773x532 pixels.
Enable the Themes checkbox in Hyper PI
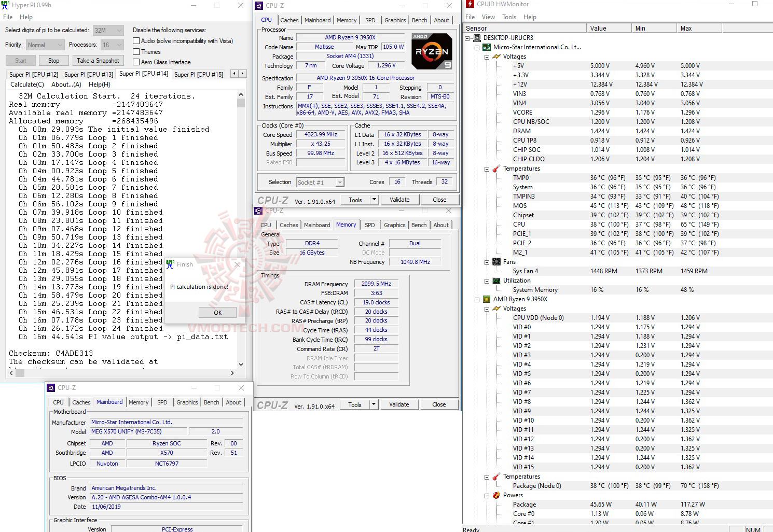(136, 51)
